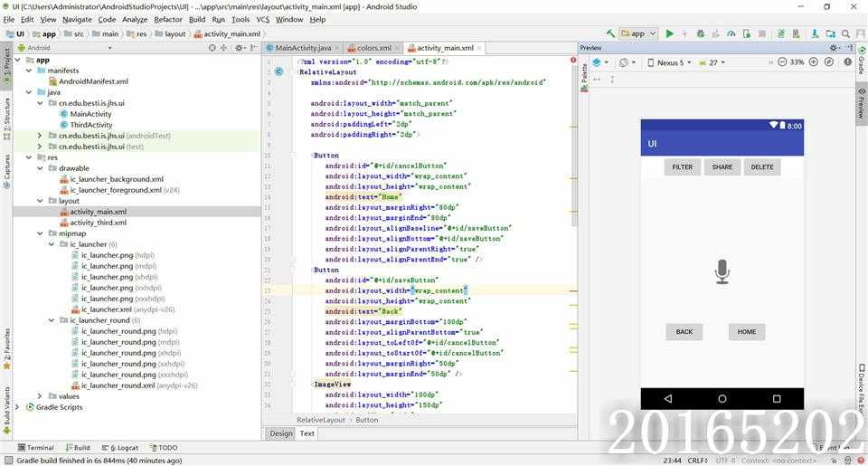Open the VCS menu
This screenshot has width=868, height=466.
coord(263,19)
